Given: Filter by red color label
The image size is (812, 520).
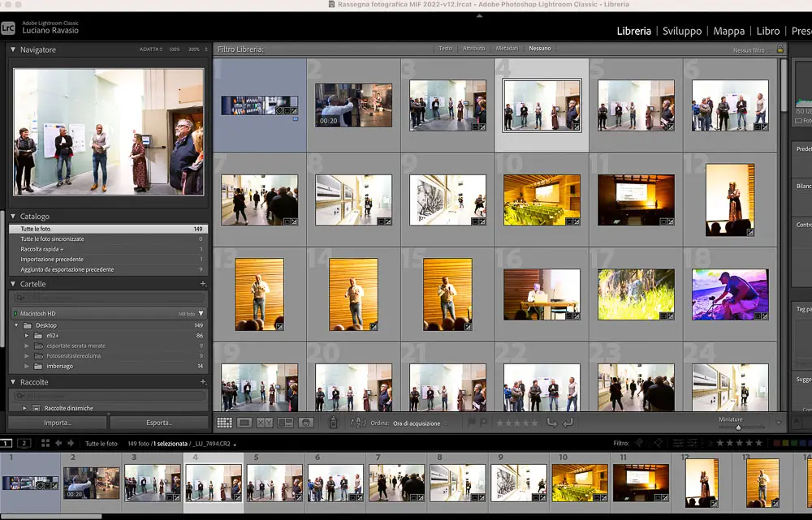Looking at the screenshot, I should click(x=777, y=443).
